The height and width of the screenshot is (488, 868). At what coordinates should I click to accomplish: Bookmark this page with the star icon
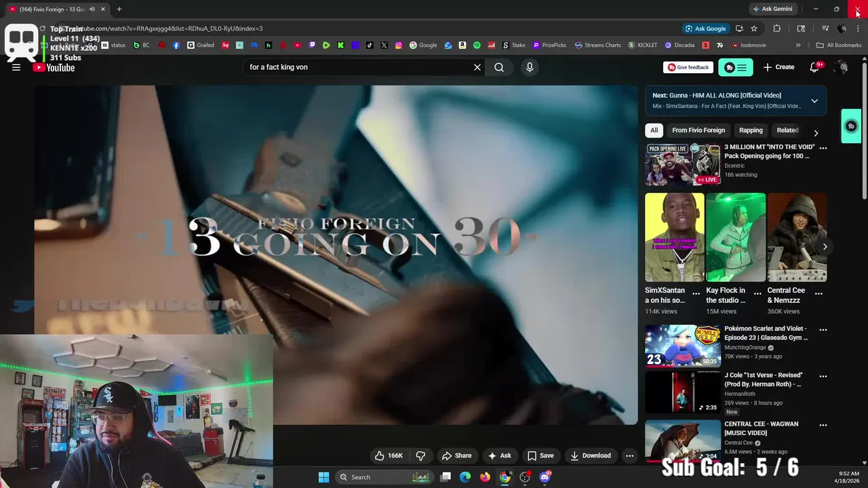pyautogui.click(x=754, y=28)
